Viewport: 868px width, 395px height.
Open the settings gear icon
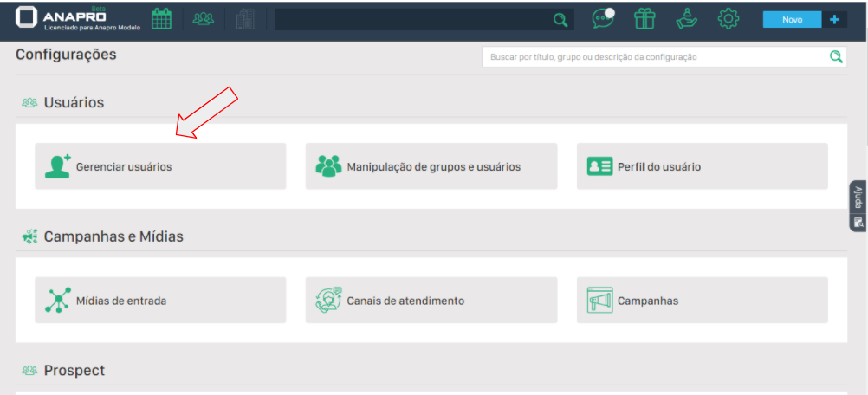point(729,19)
